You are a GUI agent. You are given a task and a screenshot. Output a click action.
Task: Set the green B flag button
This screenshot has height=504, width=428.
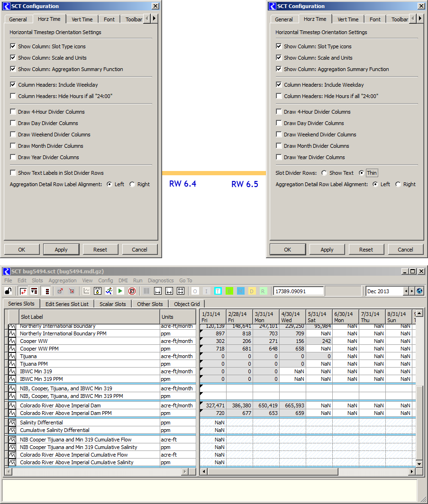point(229,291)
